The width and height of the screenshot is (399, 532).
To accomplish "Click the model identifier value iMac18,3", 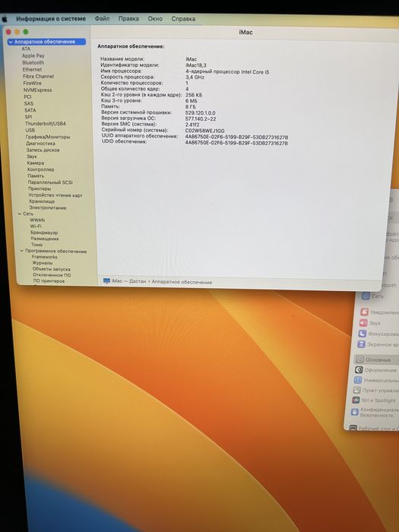I will click(196, 65).
